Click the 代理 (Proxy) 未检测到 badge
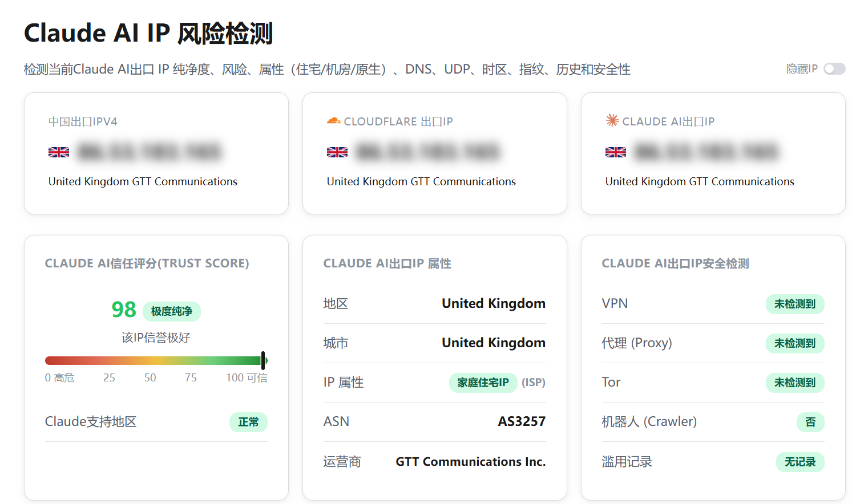The image size is (856, 504). pyautogui.click(x=795, y=343)
